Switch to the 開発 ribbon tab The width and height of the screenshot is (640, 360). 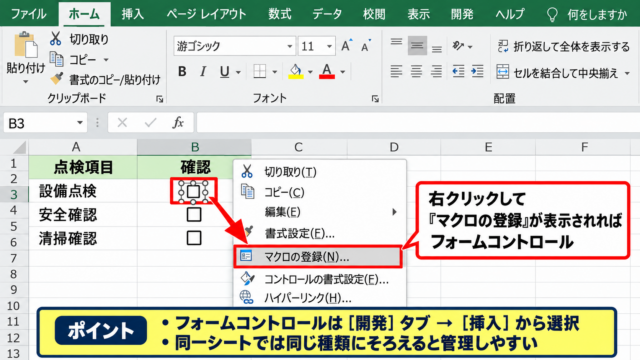tap(462, 14)
